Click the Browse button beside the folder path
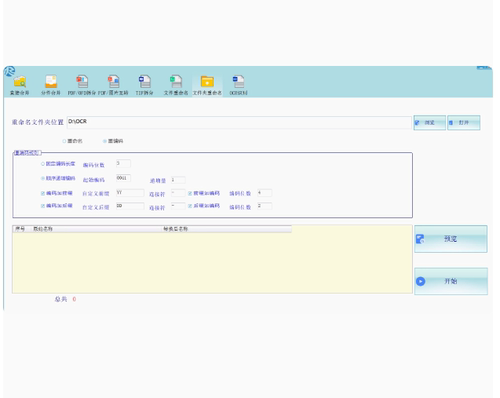 [429, 123]
